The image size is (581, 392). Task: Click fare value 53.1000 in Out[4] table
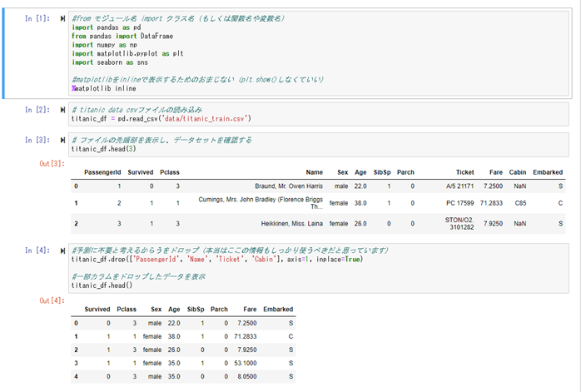tap(246, 363)
